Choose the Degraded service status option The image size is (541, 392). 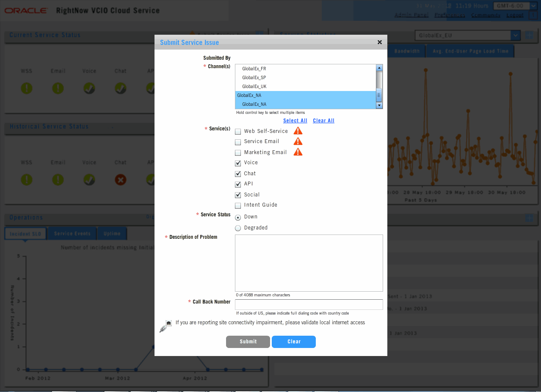coord(238,228)
